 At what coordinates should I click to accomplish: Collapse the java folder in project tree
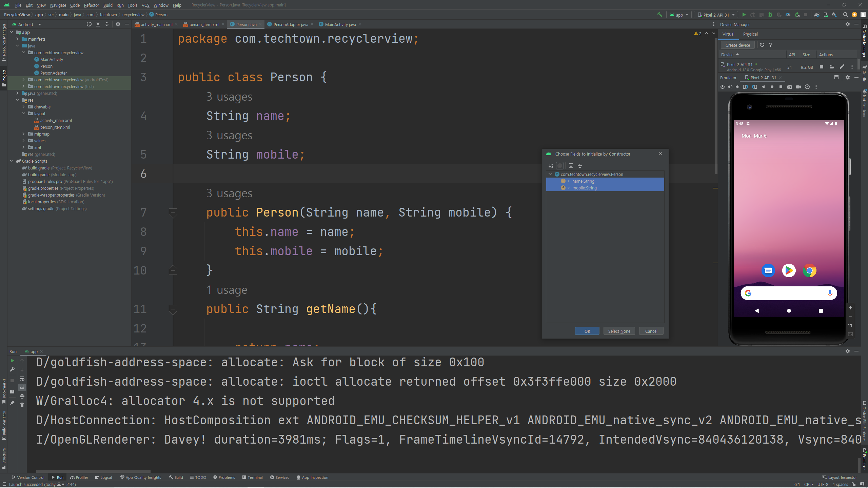(18, 46)
